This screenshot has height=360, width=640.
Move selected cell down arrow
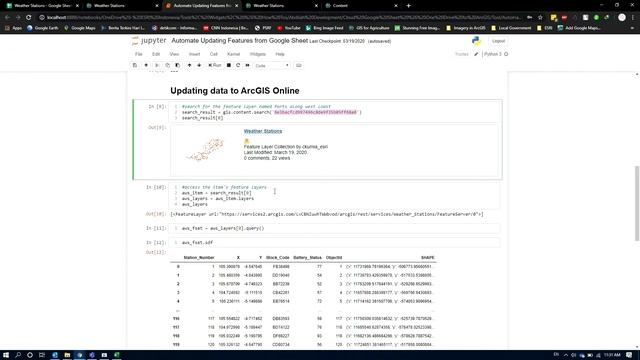(x=199, y=65)
